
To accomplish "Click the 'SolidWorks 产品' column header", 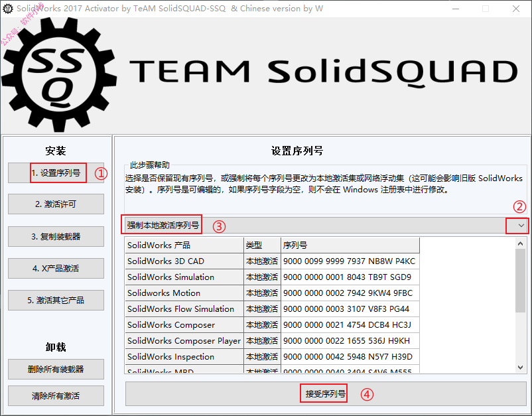I will tap(184, 245).
